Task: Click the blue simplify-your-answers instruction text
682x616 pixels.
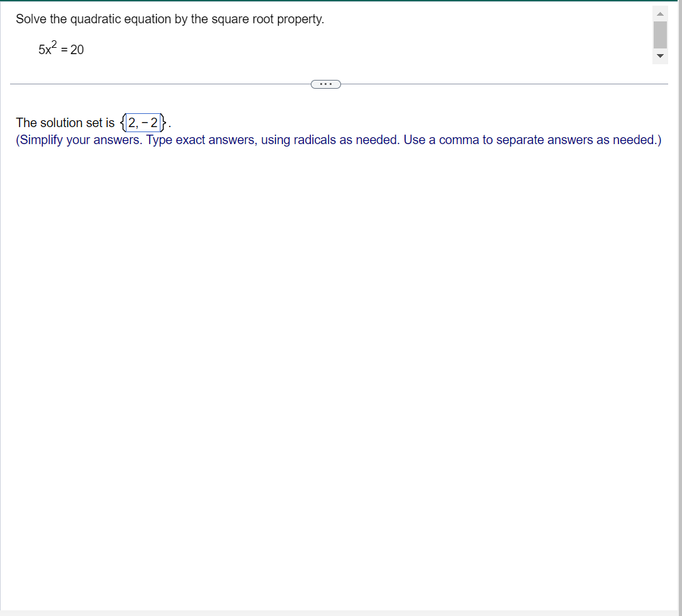Action: (338, 140)
